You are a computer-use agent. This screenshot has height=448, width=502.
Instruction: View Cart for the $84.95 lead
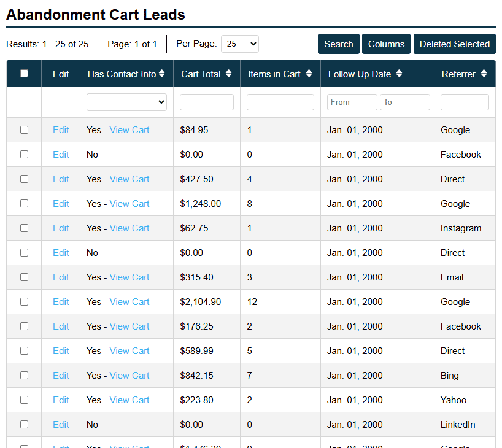[x=129, y=129]
